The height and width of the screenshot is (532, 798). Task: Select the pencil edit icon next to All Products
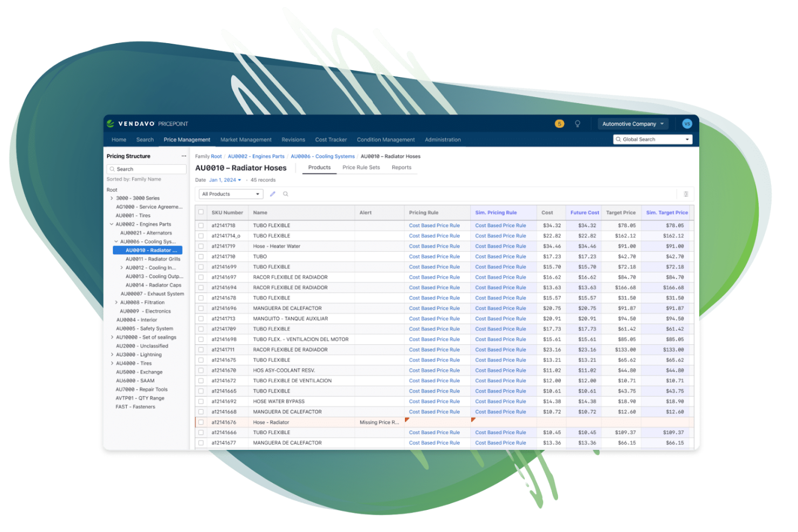coord(273,194)
